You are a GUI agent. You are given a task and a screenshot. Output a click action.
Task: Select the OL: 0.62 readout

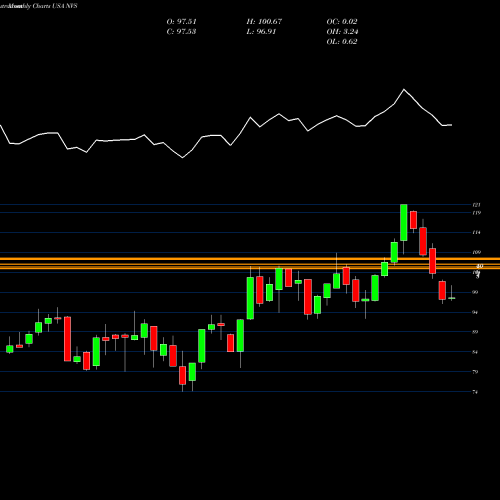(342, 42)
